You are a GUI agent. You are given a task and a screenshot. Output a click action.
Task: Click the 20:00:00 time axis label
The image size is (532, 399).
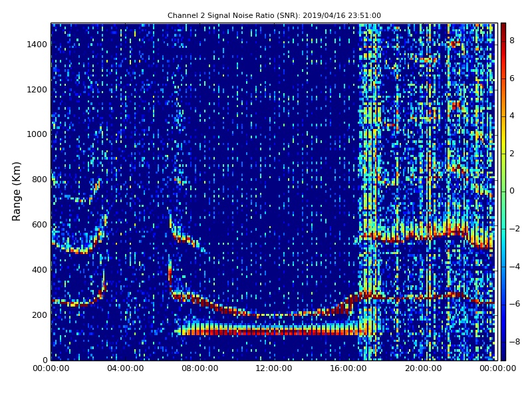[423, 368]
